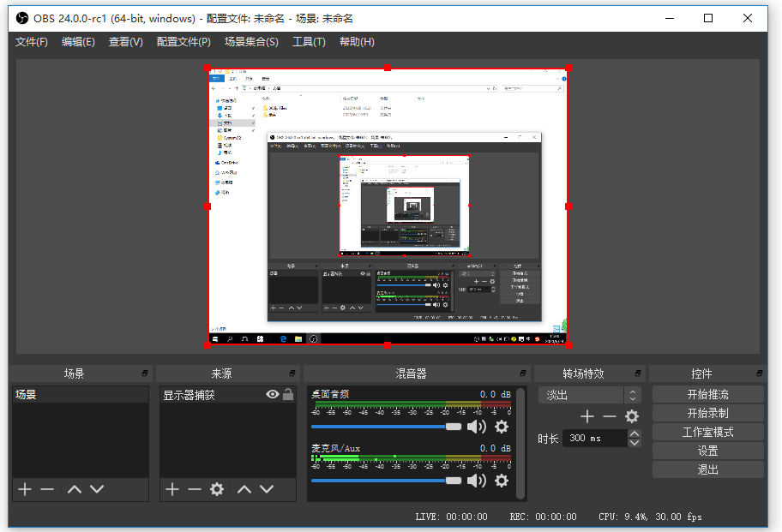Add a new source with plus icon
782x532 pixels.
[172, 489]
